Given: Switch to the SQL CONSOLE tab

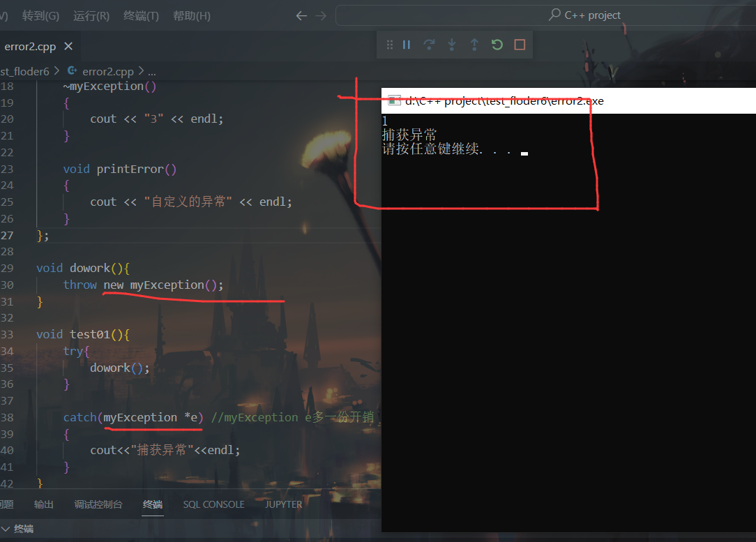Looking at the screenshot, I should [x=213, y=504].
